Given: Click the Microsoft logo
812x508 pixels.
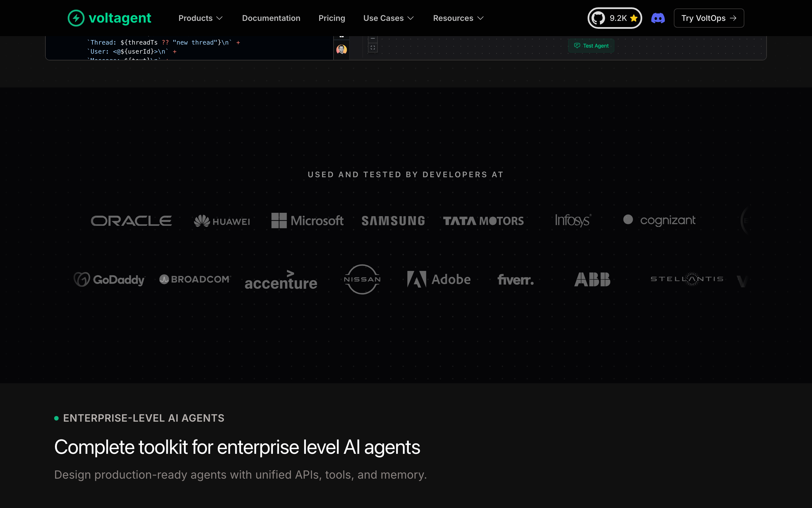Looking at the screenshot, I should click(307, 221).
